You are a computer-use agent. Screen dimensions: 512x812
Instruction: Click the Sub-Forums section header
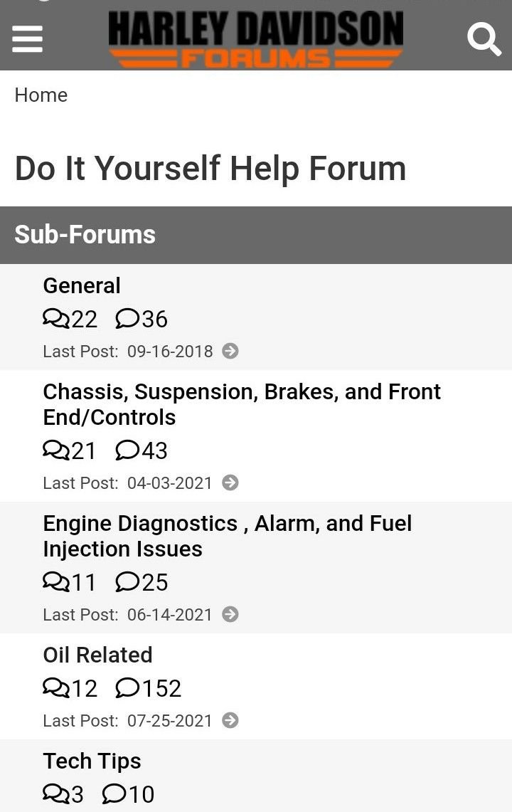[x=85, y=235]
